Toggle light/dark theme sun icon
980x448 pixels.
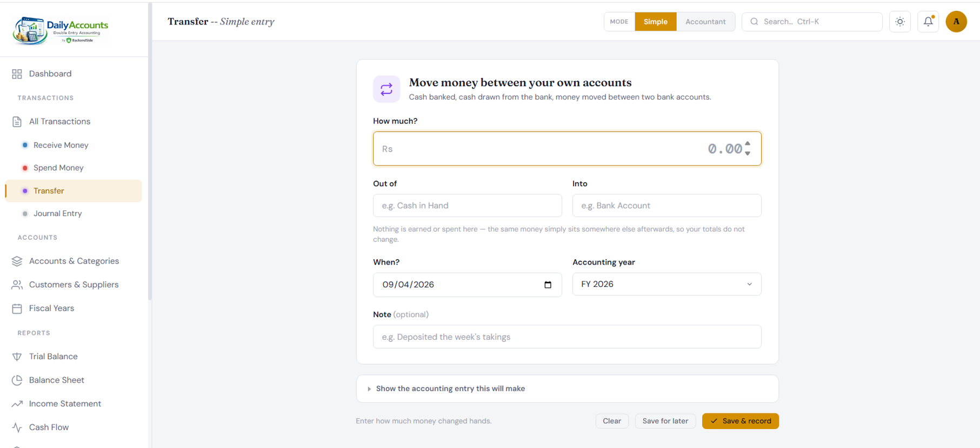[x=900, y=22]
